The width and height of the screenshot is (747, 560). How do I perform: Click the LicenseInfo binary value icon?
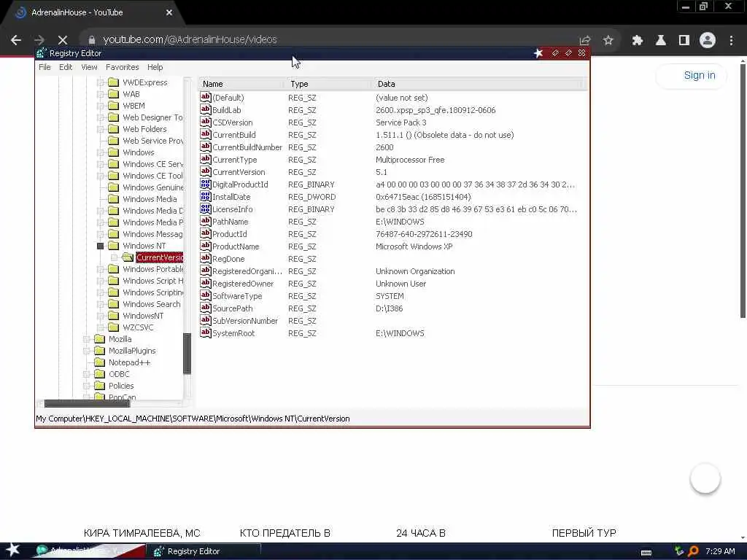(x=205, y=209)
